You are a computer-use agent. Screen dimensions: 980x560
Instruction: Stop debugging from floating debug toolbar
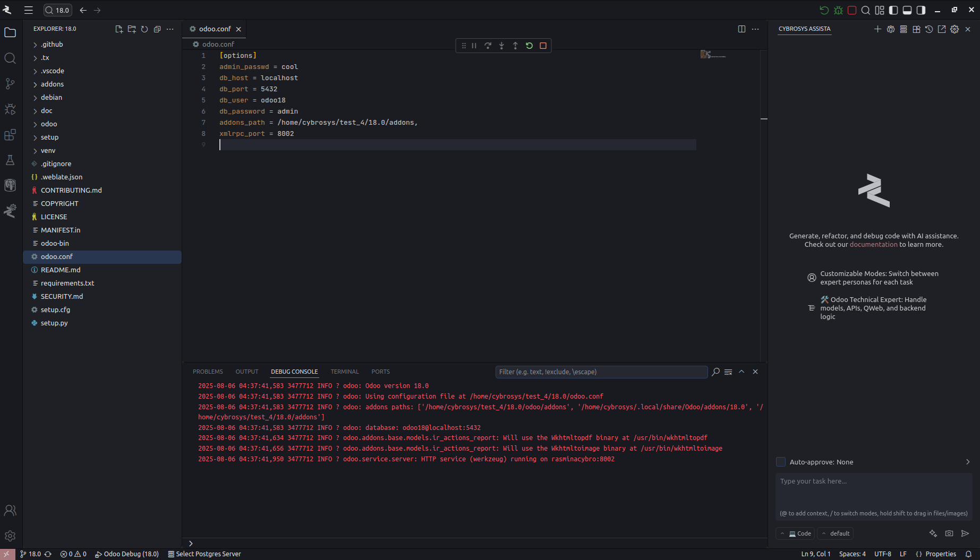pos(543,46)
